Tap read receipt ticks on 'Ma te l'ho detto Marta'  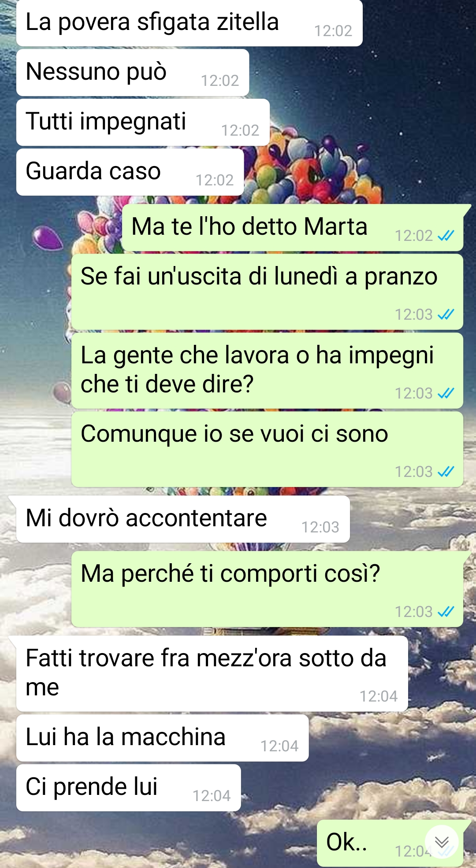point(446,236)
